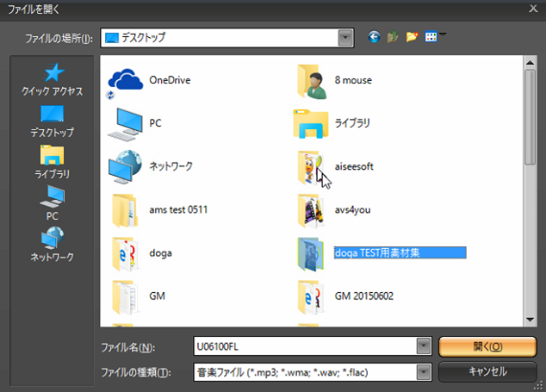The height and width of the screenshot is (392, 546).
Task: Click the ams test 0511 folder name
Action: tap(178, 209)
